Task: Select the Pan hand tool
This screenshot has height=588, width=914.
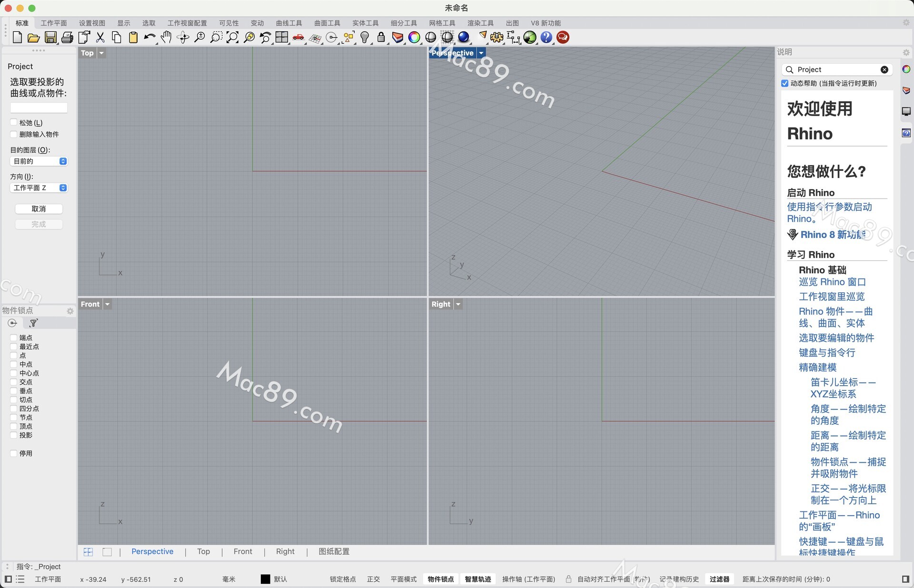Action: point(166,37)
